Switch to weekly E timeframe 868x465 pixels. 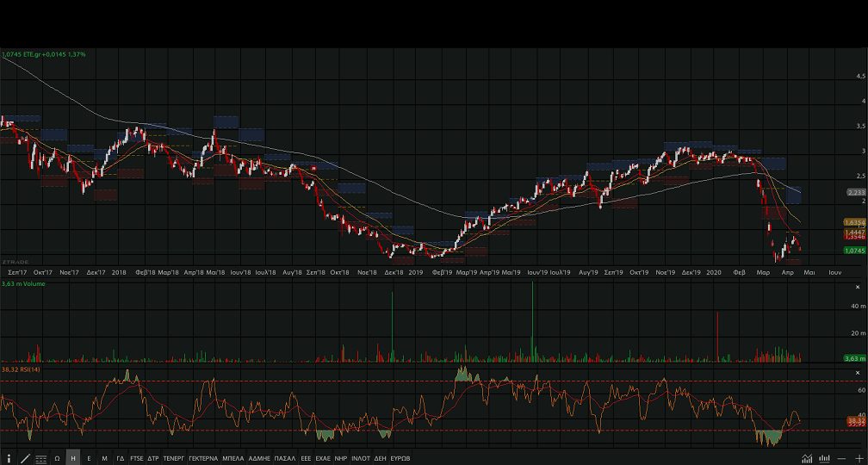[x=89, y=458]
